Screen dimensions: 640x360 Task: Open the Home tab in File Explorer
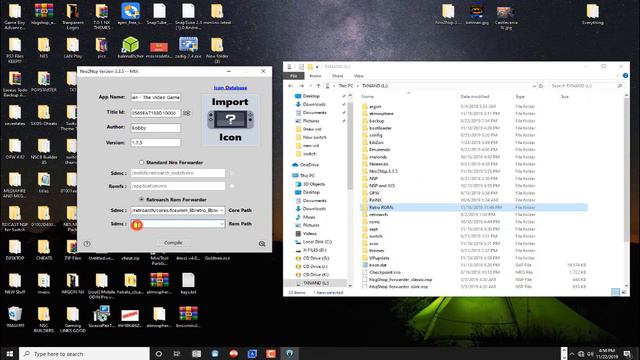[x=315, y=76]
